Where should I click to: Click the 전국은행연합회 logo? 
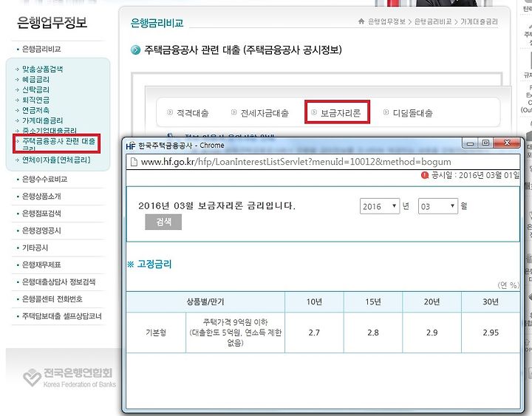[x=69, y=378]
